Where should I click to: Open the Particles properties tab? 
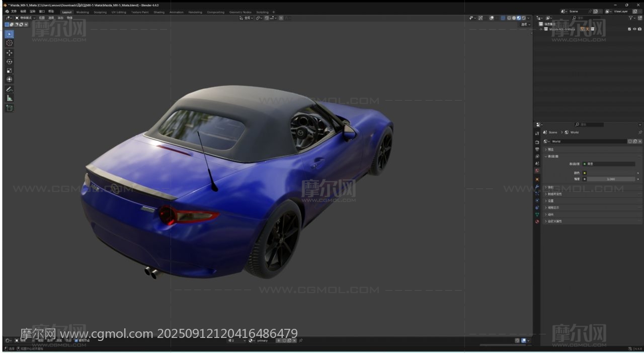[x=537, y=193]
